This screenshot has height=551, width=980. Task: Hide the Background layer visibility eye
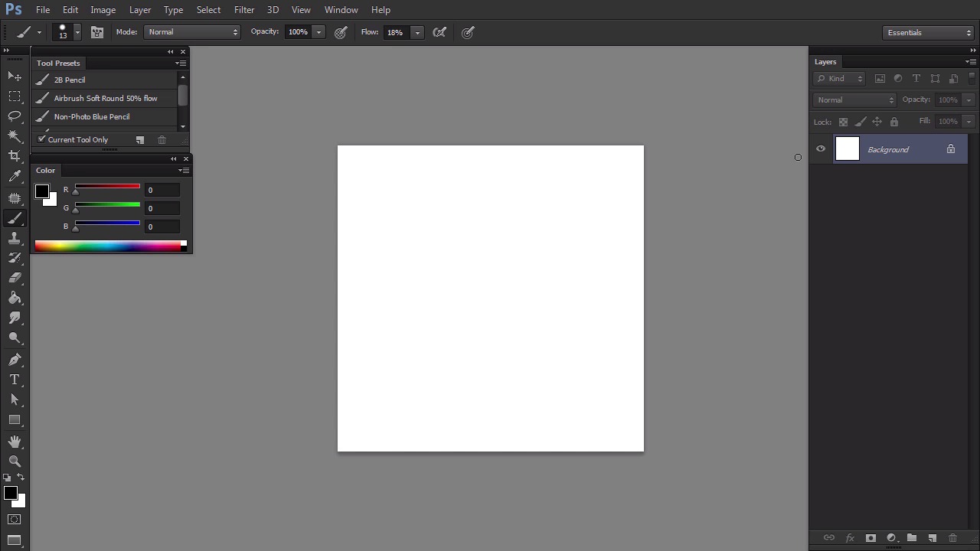[x=821, y=149]
